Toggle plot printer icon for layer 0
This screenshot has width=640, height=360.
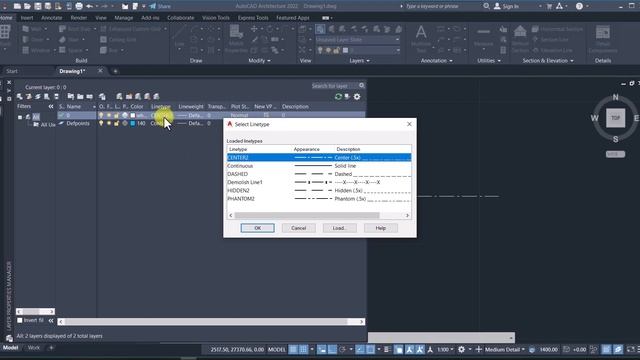125,116
